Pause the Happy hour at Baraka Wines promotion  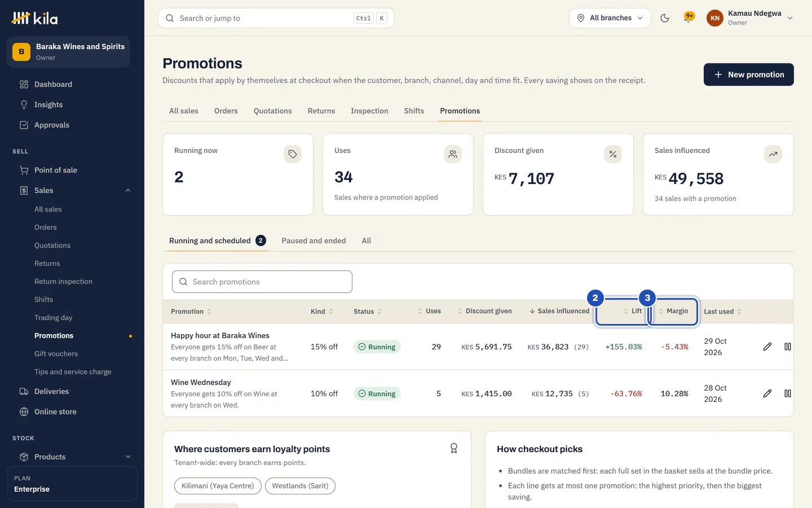click(788, 347)
